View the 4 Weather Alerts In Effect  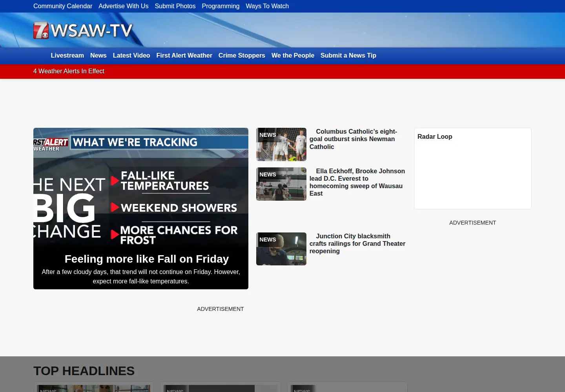pos(69,71)
